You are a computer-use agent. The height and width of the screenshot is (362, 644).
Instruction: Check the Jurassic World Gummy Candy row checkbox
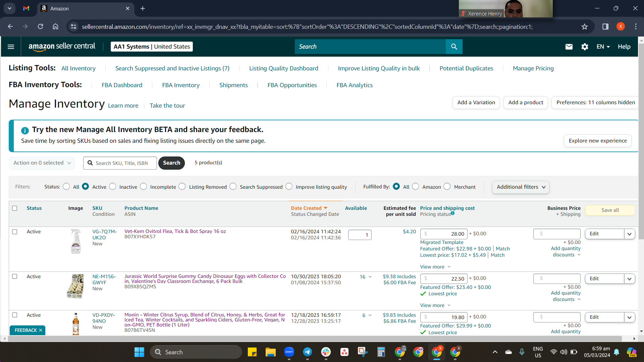coord(15,277)
